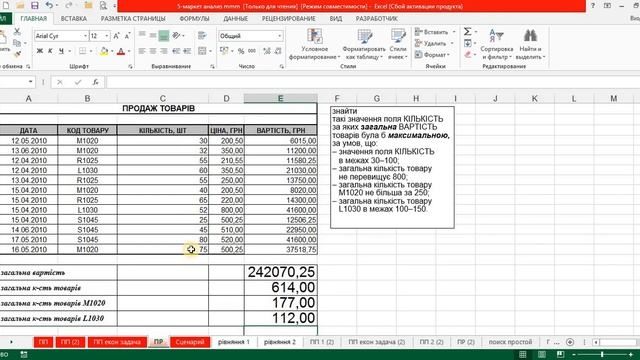Switch to the рівняння 1 sheet tab

[x=234, y=342]
